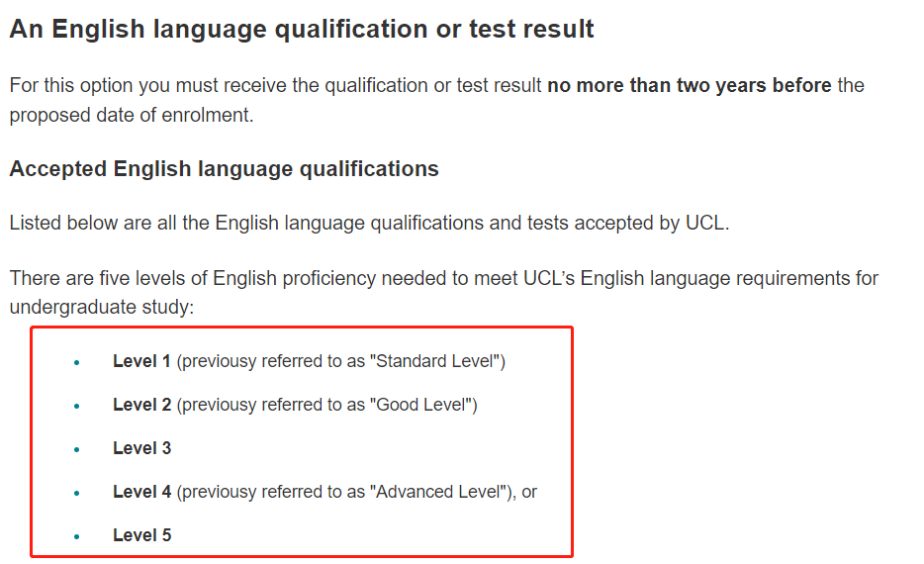The image size is (924, 564).
Task: Click the Level 5 list item
Action: [142, 535]
